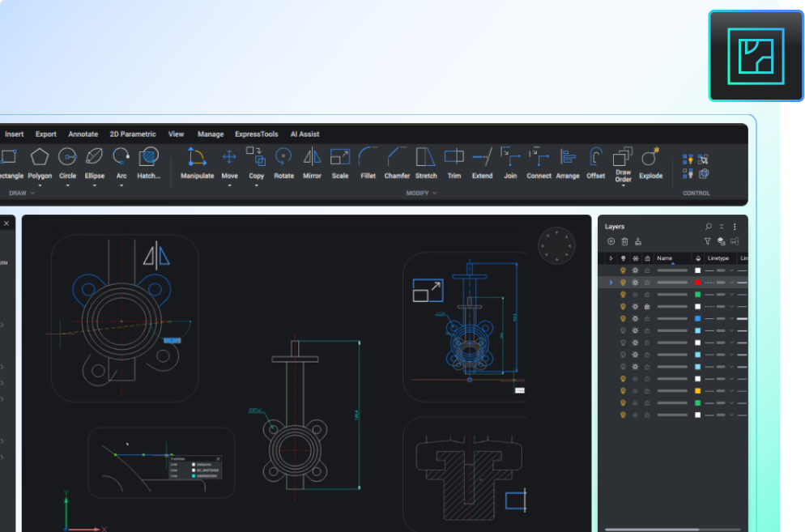Select the Fillet tool
This screenshot has height=532, width=805.
pos(368,164)
